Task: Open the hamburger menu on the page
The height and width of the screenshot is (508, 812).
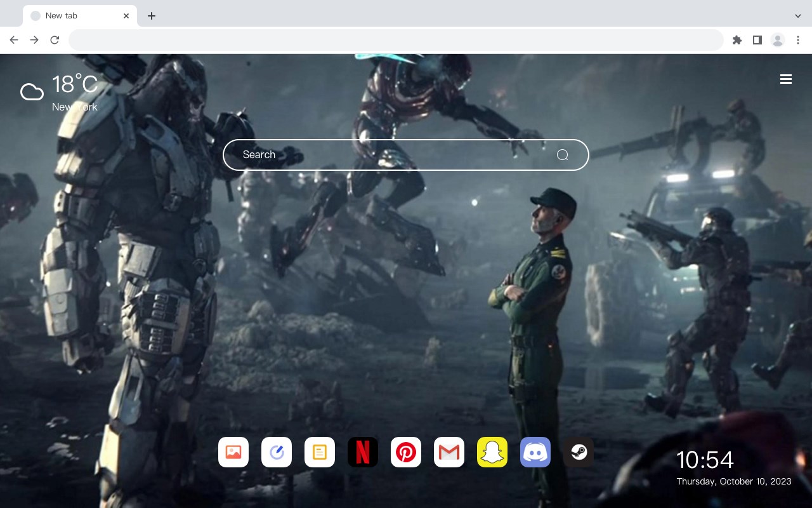Action: (786, 79)
